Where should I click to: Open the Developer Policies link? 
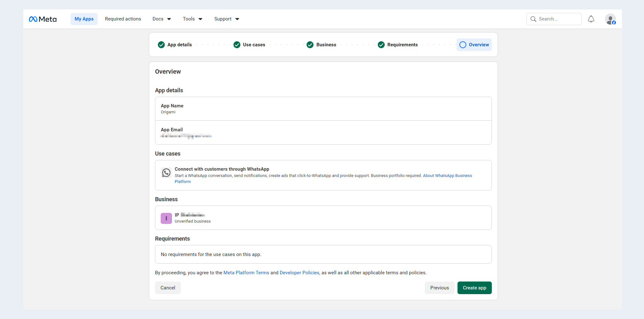(300, 273)
